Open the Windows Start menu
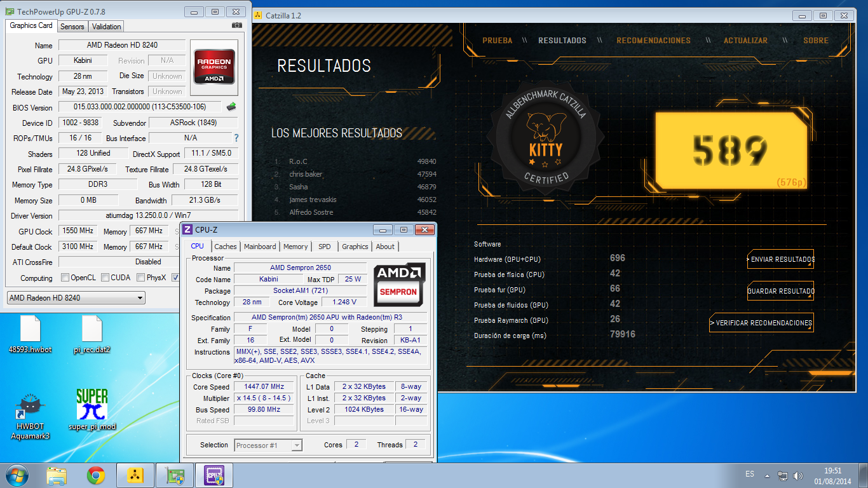868x488 pixels. [17, 475]
